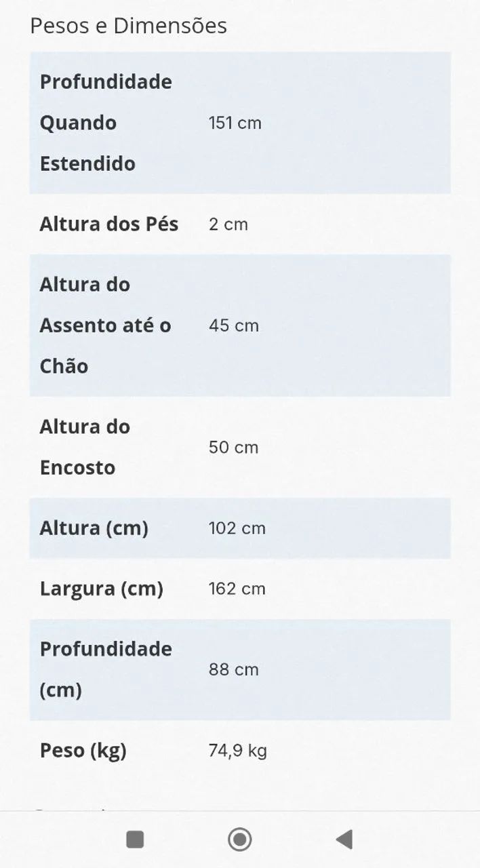Select the "Altura dos Pés" label
The width and height of the screenshot is (480, 868).
point(109,224)
